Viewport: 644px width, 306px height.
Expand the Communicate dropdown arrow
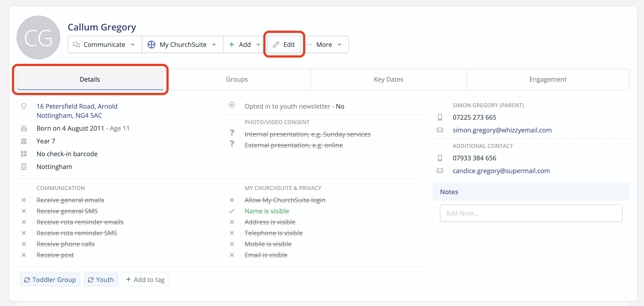(x=133, y=45)
